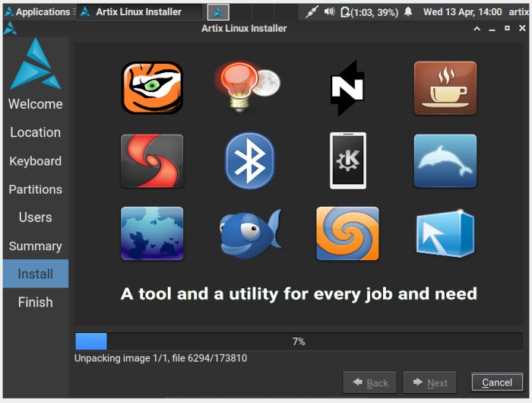
Task: Click the 'Unpacking image 1/1' status text
Action: (x=161, y=358)
